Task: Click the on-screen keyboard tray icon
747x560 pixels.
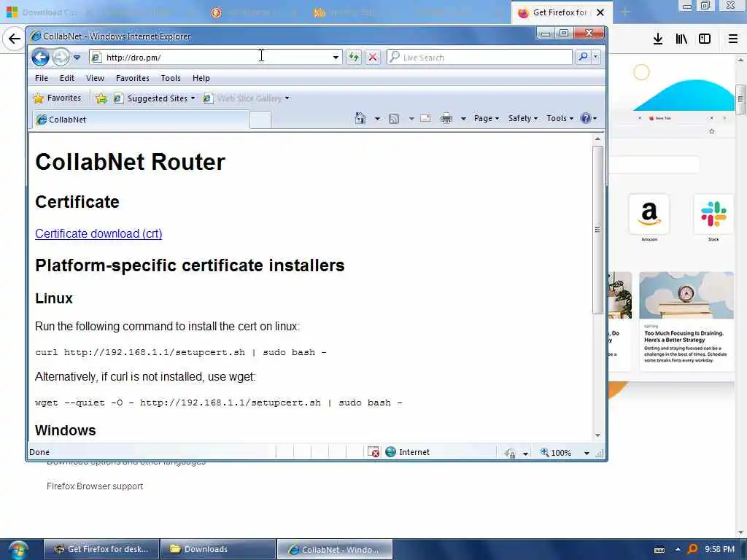Action: tap(659, 550)
